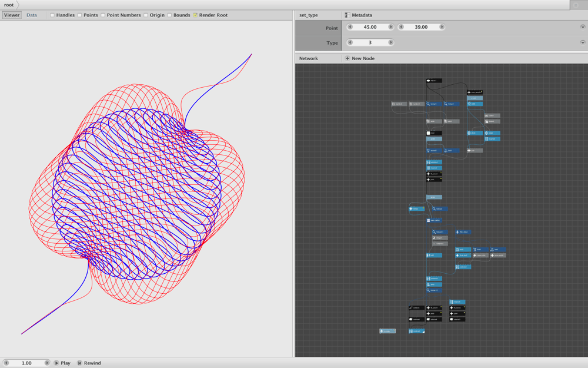The image size is (588, 368).
Task: Increase the Point Y value 39.00
Action: pos(442,27)
